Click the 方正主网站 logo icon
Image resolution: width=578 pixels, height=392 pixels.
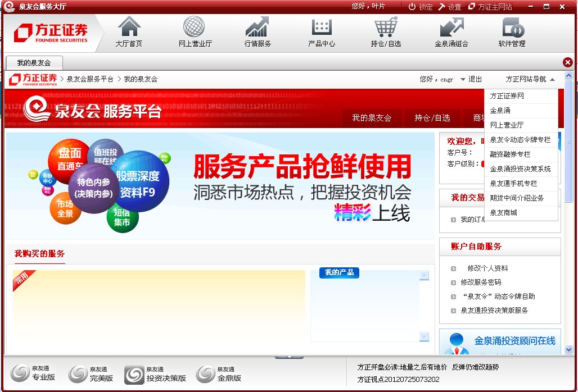coord(472,7)
